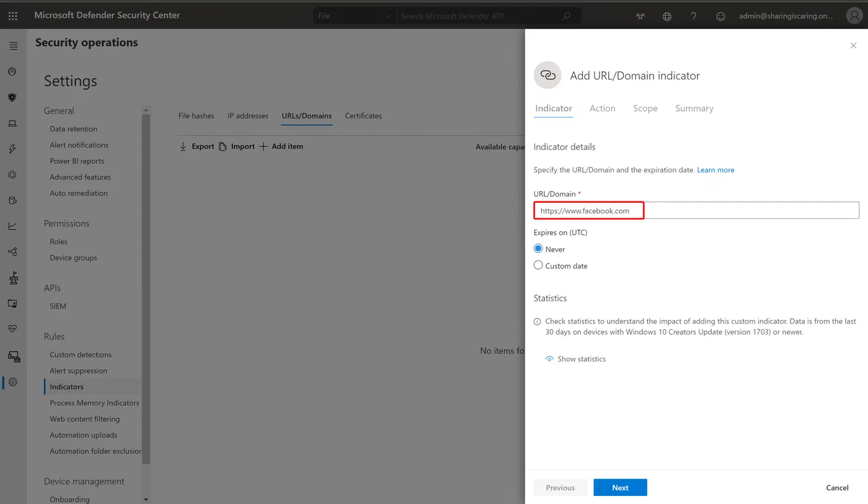Open Process Memory Indicators
The image size is (868, 504).
95,403
